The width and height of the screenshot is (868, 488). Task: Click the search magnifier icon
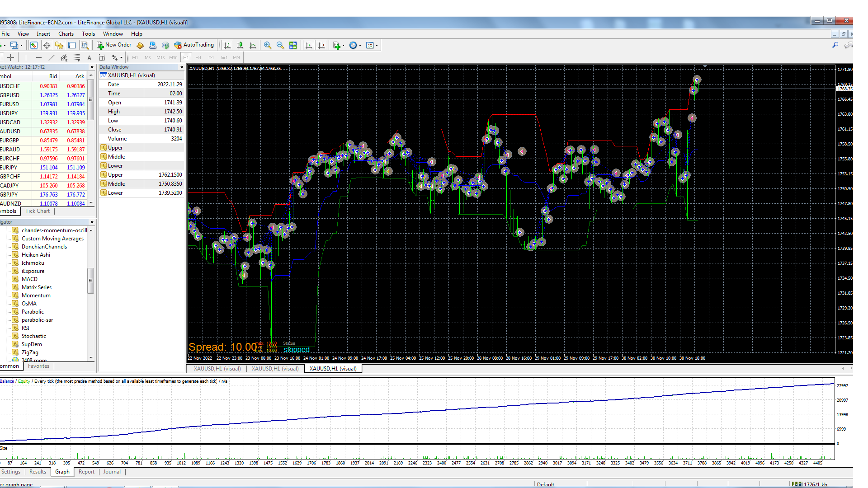click(835, 45)
